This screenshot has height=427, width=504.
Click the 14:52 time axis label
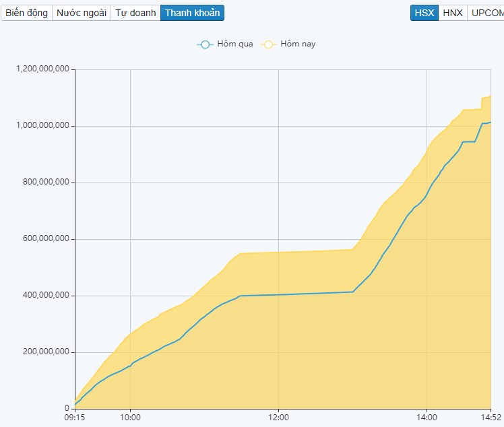pyautogui.click(x=491, y=418)
